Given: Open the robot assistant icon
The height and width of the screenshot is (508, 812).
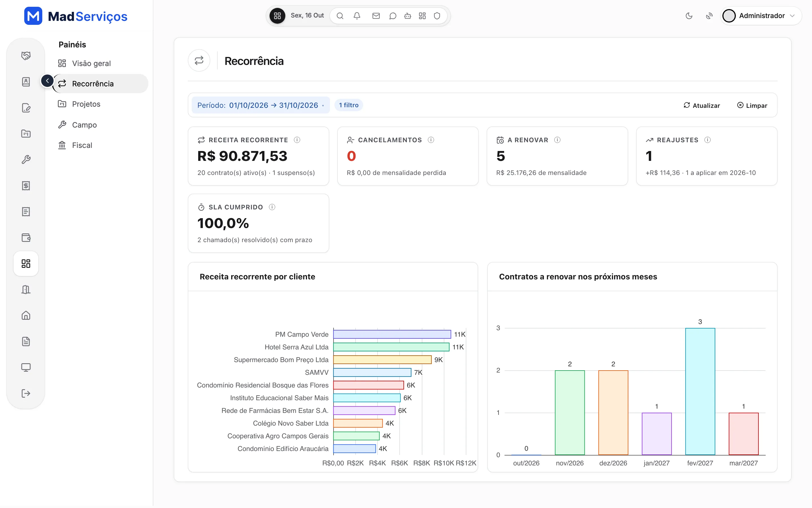Looking at the screenshot, I should point(408,16).
